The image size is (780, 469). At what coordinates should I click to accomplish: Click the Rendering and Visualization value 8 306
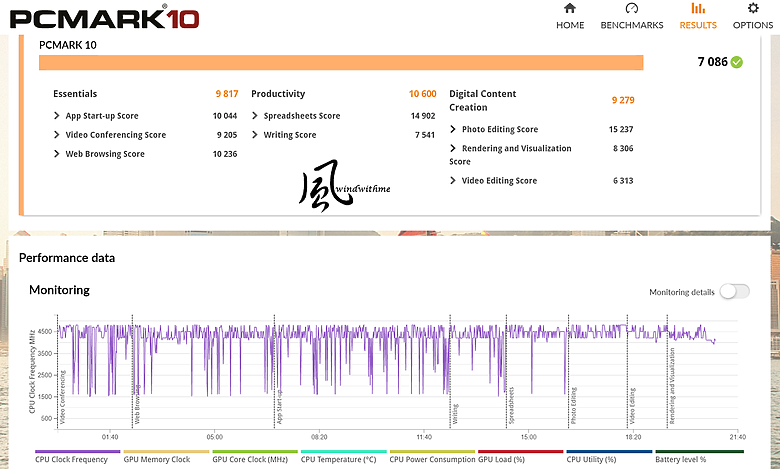pyautogui.click(x=623, y=148)
